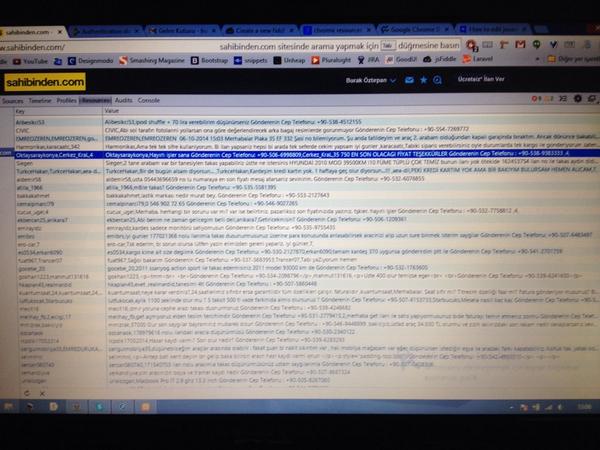The image size is (600, 450).
Task: Select the Alibesikci53 key row
Action: [59, 122]
